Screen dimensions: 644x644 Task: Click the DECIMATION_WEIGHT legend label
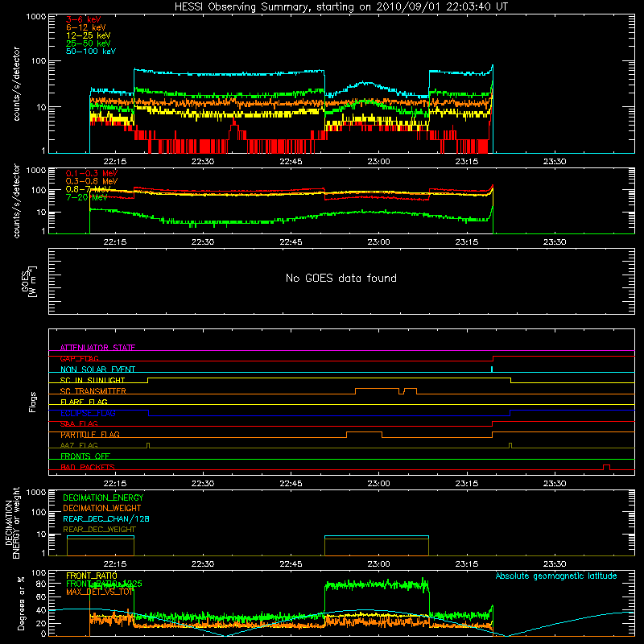[102, 508]
